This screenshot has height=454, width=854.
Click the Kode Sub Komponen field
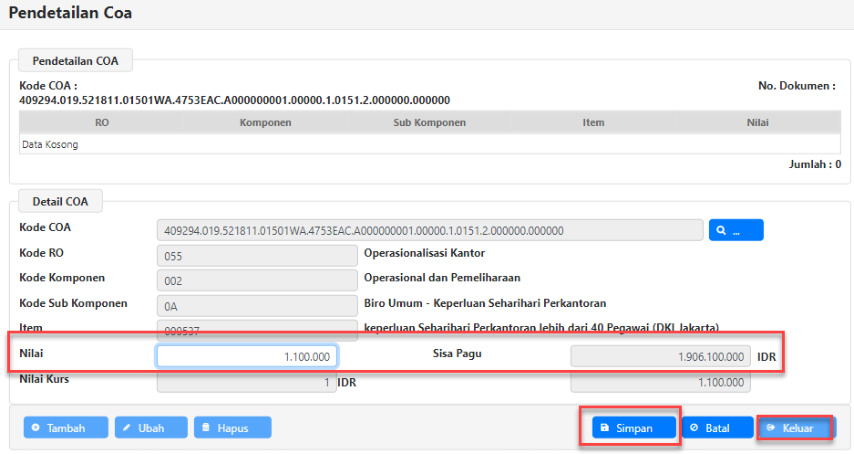(256, 306)
